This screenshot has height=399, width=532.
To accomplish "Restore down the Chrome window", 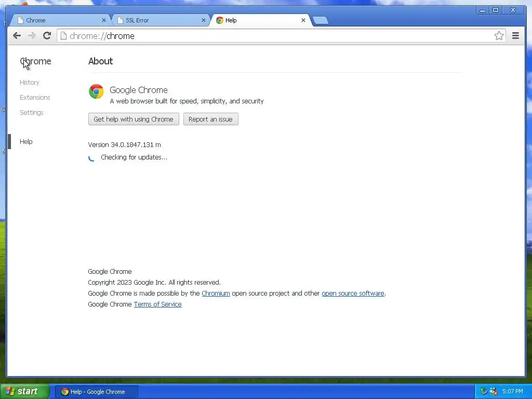I will (x=496, y=10).
